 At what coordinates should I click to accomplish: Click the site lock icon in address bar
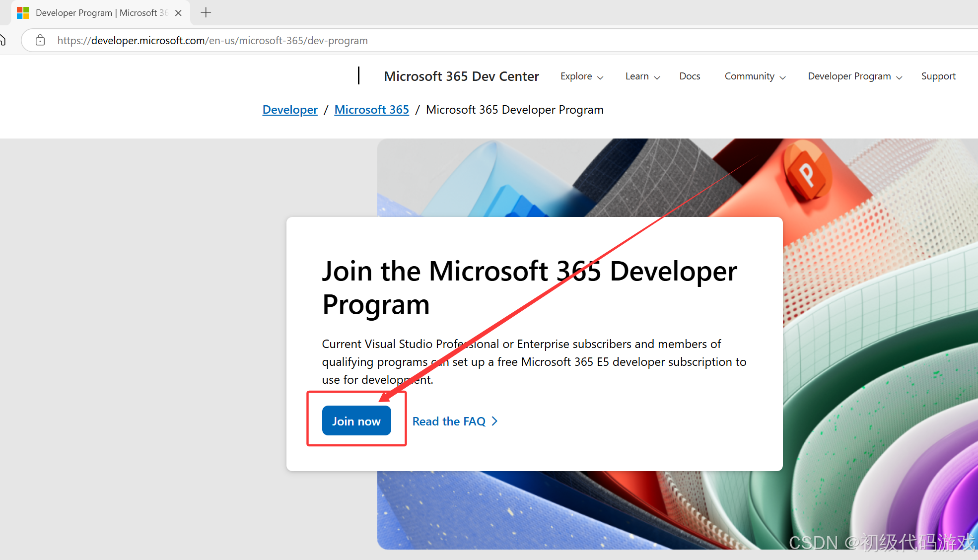pos(40,40)
